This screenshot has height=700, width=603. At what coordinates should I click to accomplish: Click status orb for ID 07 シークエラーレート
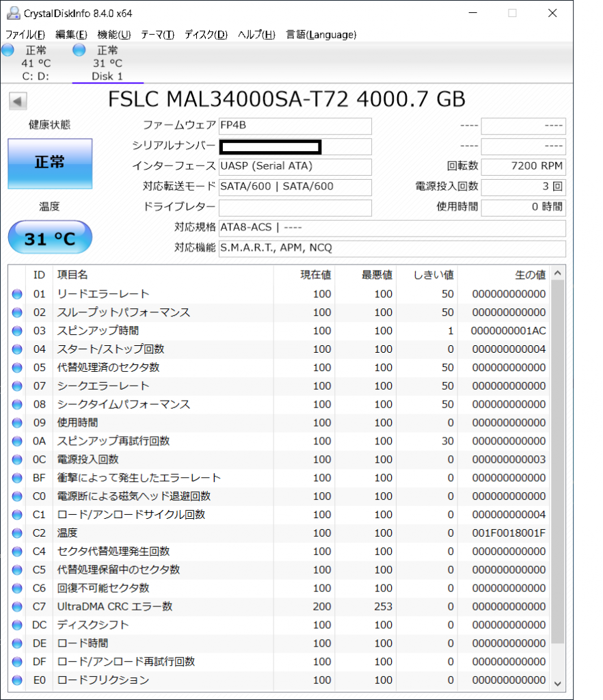[17, 386]
